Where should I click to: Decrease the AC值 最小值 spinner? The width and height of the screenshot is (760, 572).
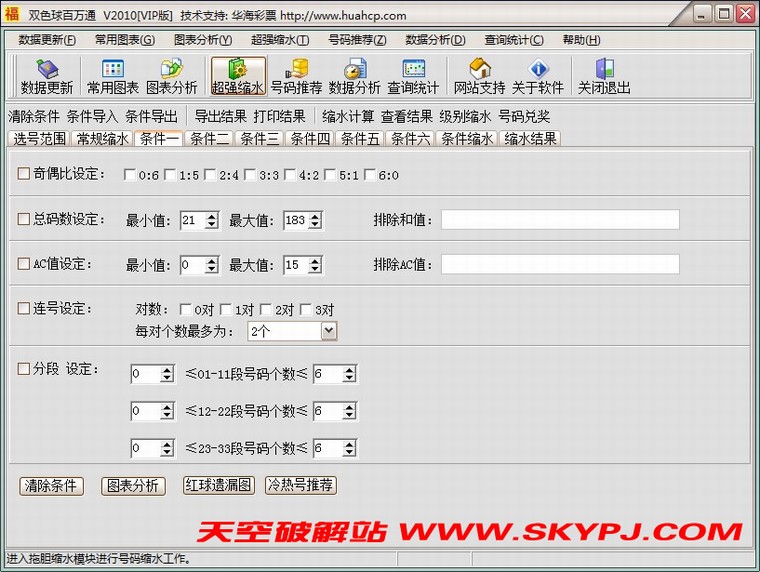pyautogui.click(x=211, y=269)
